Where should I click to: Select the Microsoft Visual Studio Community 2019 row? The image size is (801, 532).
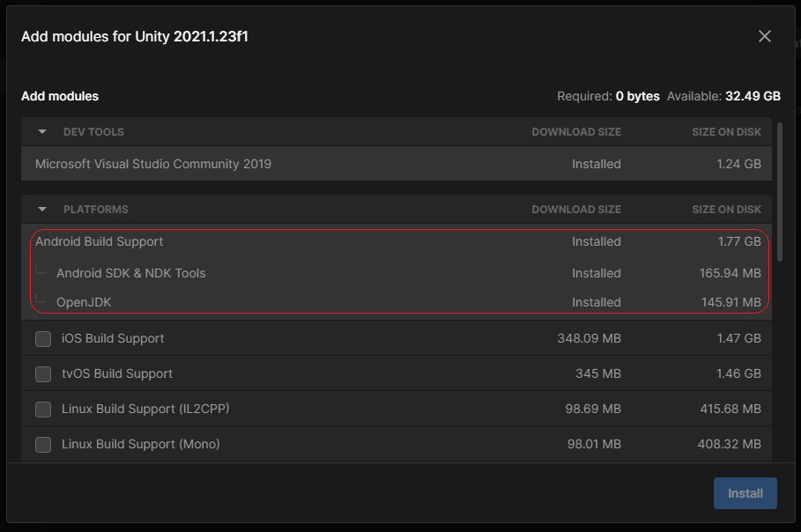pos(397,164)
